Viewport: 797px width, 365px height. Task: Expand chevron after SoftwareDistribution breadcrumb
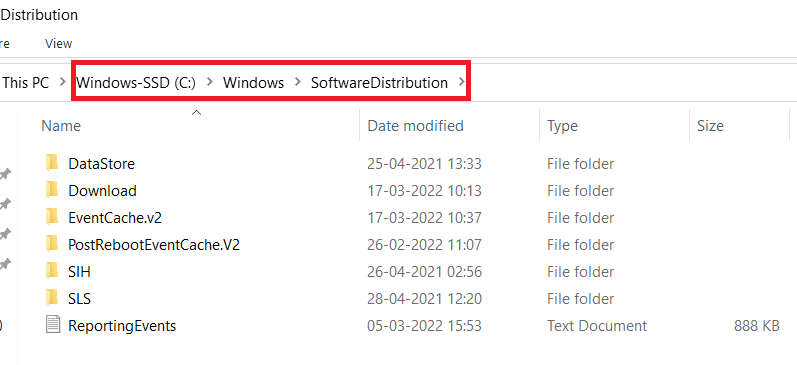point(461,82)
